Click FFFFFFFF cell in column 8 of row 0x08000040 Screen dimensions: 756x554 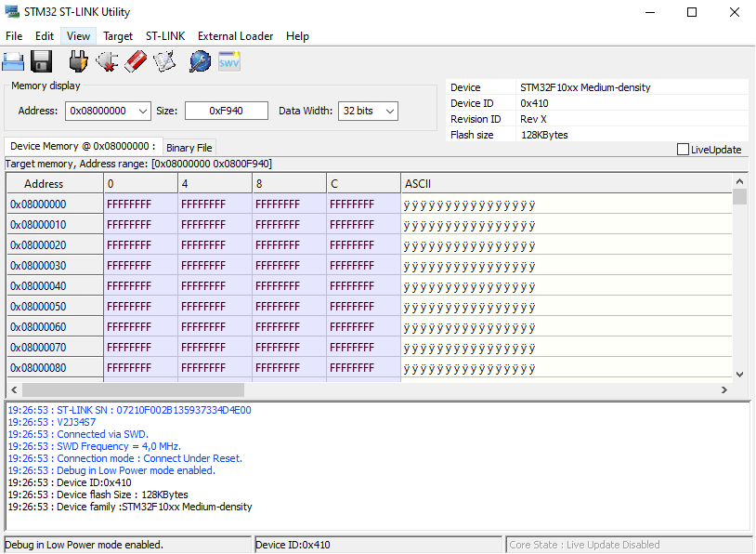point(289,286)
